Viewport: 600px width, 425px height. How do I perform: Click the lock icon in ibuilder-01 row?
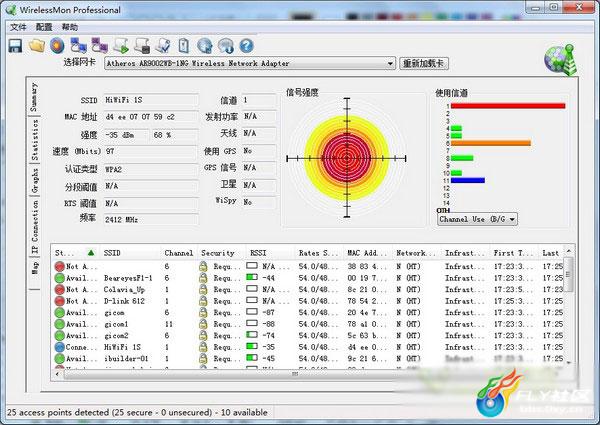coord(203,358)
